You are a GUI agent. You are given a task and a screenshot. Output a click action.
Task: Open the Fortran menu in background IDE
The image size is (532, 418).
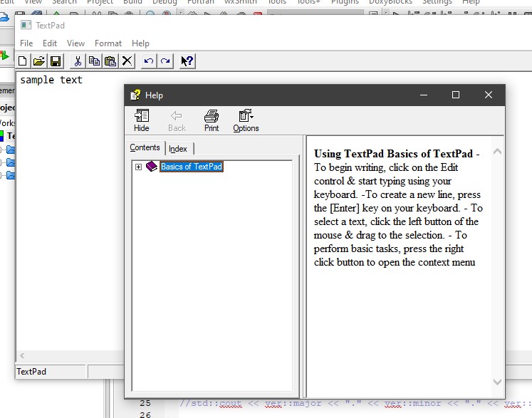click(201, 2)
